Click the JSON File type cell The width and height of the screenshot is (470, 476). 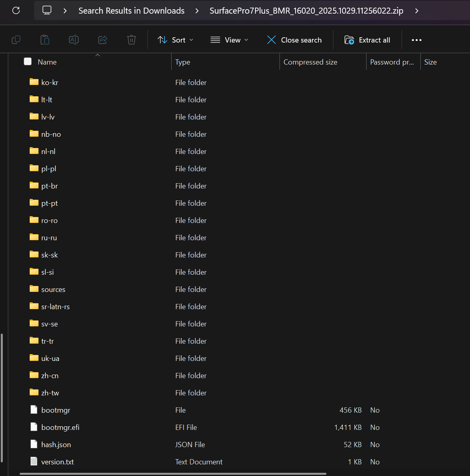[x=190, y=444]
